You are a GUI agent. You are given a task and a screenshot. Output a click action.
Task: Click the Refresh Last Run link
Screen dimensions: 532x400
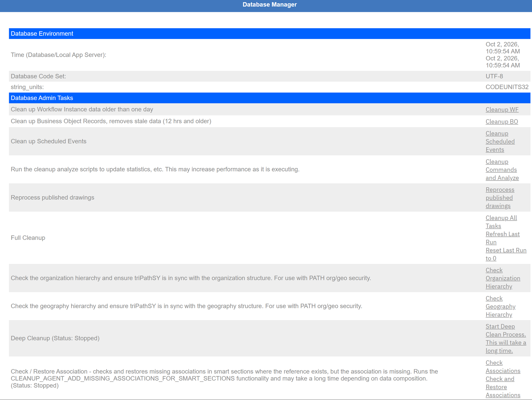click(503, 238)
